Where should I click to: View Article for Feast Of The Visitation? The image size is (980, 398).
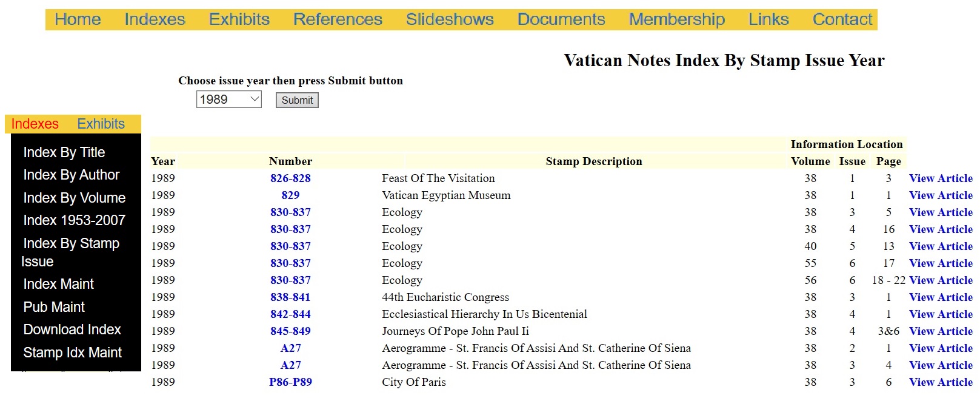[941, 178]
